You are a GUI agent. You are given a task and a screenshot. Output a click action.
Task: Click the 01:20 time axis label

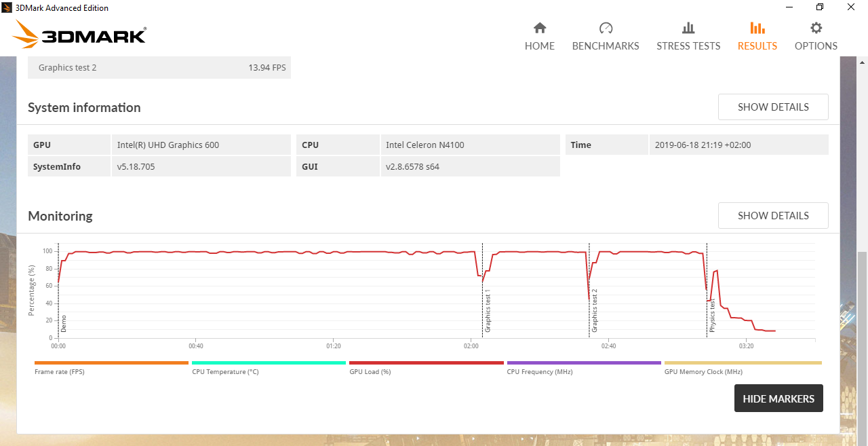[334, 346]
